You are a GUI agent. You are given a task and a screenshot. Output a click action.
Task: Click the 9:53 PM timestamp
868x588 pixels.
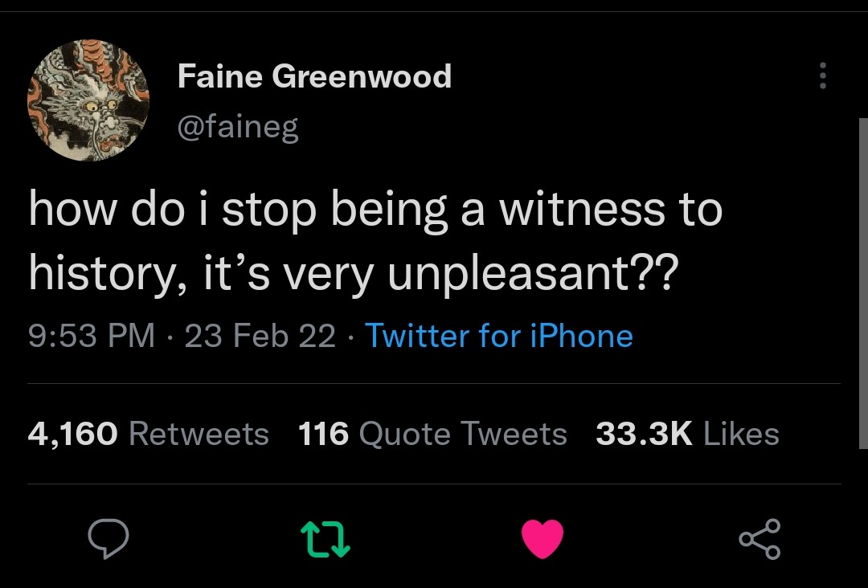click(x=91, y=336)
